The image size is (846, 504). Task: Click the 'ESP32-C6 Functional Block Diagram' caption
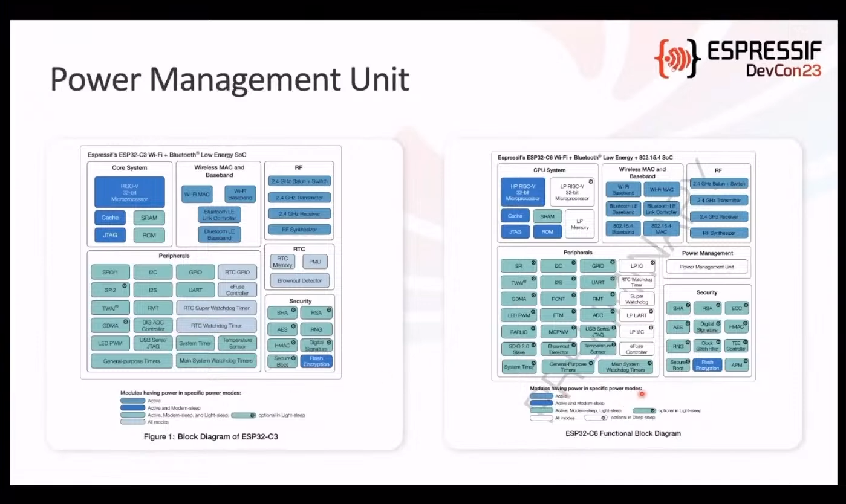(623, 433)
